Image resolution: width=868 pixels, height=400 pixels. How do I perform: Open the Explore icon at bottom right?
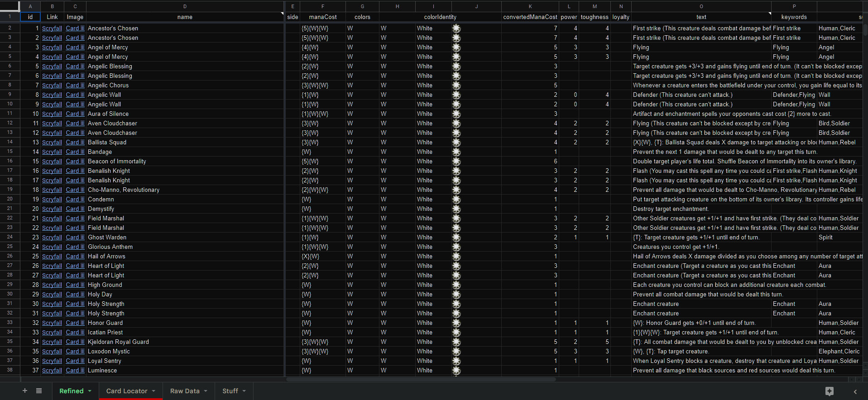pos(830,391)
